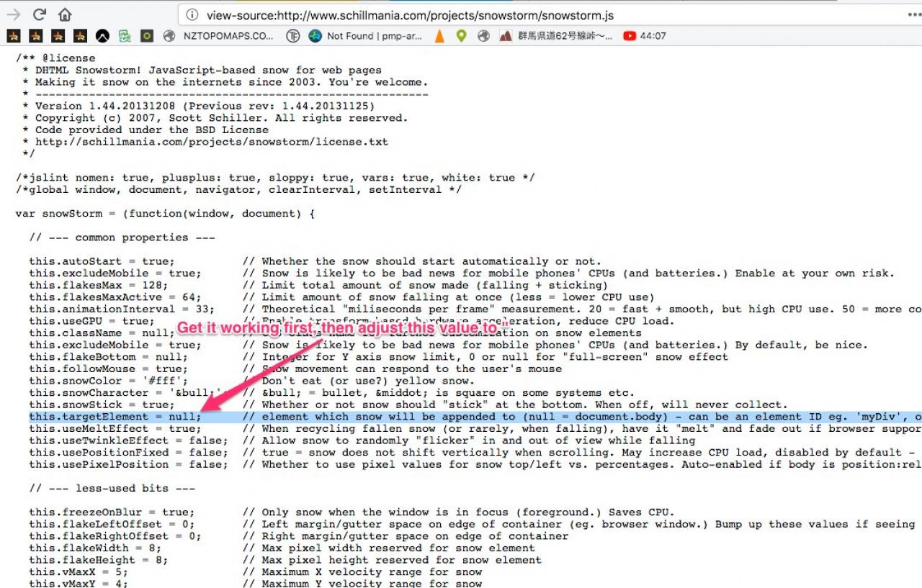The height and width of the screenshot is (588, 922).
Task: Focus the address bar with the snowstorm.js URL
Action: 411,15
